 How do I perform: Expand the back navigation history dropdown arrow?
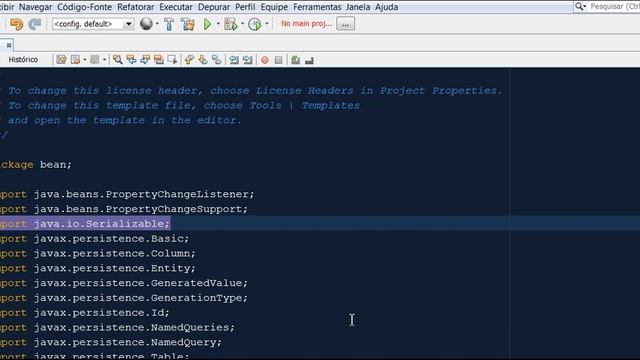[x=84, y=60]
